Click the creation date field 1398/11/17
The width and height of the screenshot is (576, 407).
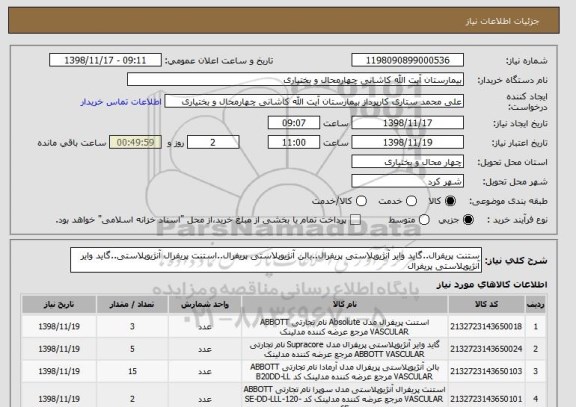(407, 123)
